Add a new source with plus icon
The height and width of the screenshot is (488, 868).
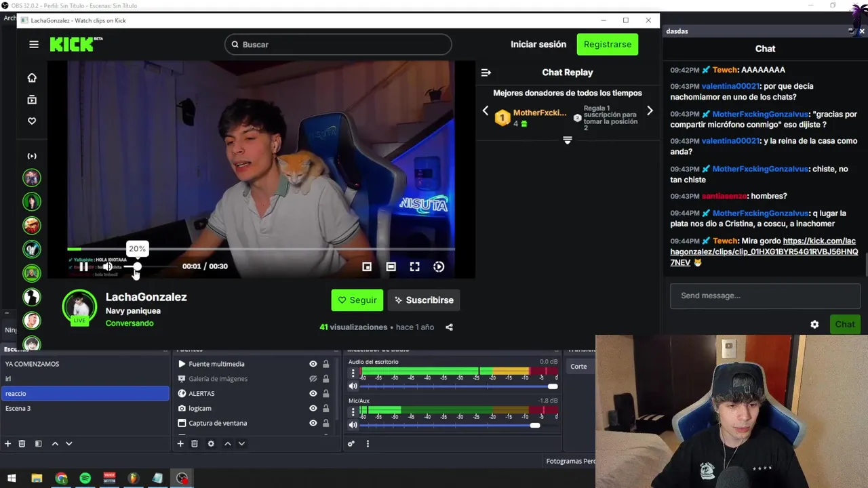[180, 444]
